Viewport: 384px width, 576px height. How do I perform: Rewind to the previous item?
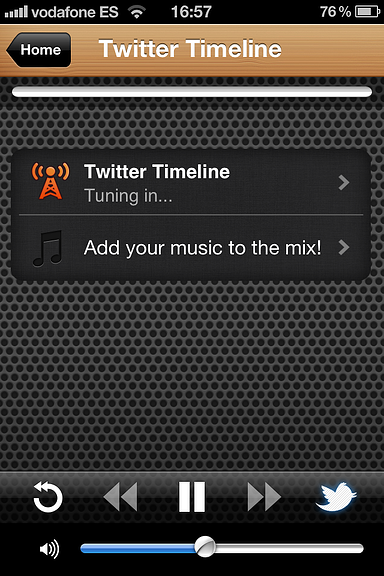(121, 497)
